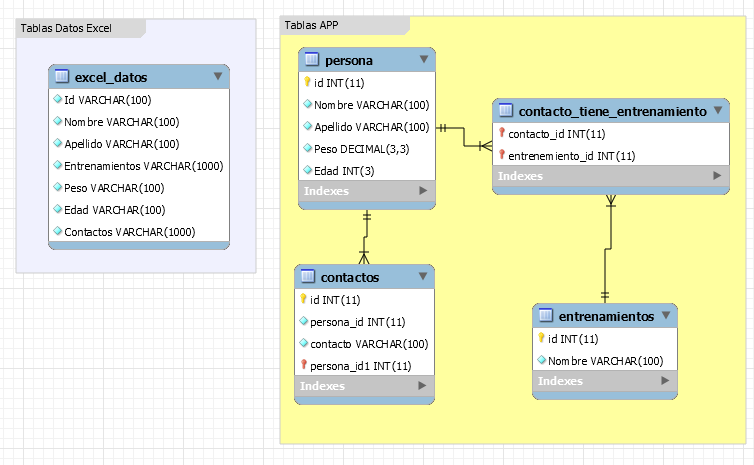Click the persona to contactos relationship line
This screenshot has width=754, height=465.
coord(365,237)
